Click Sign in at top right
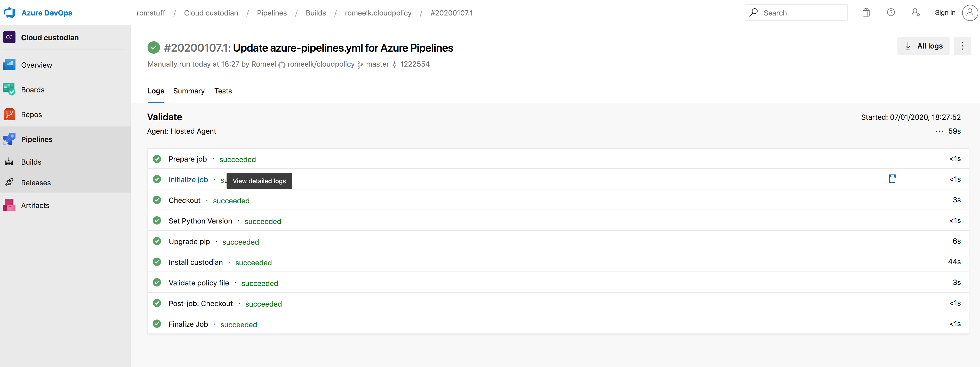The height and width of the screenshot is (367, 980). pos(945,13)
